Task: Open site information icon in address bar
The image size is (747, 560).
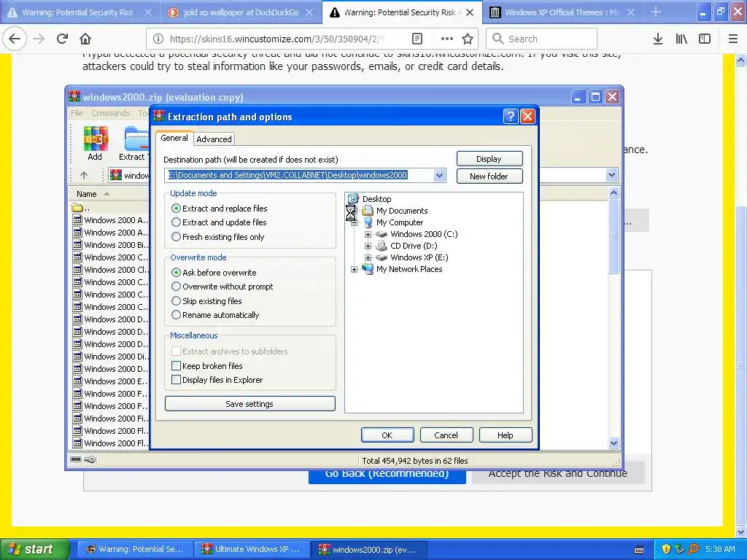Action: tap(158, 39)
